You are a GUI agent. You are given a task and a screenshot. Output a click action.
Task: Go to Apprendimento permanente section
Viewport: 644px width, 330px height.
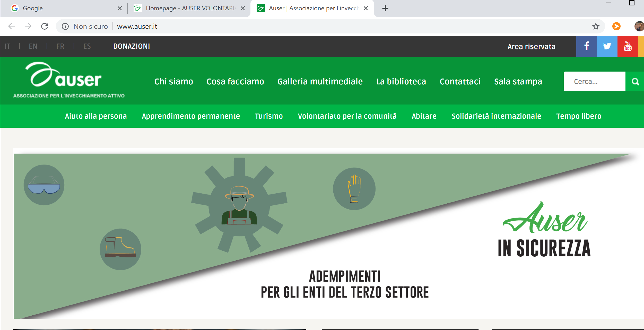191,116
